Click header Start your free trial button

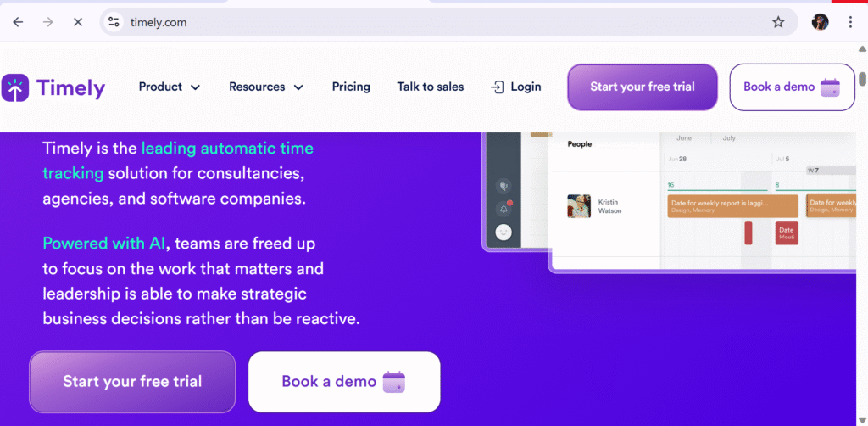click(x=643, y=87)
